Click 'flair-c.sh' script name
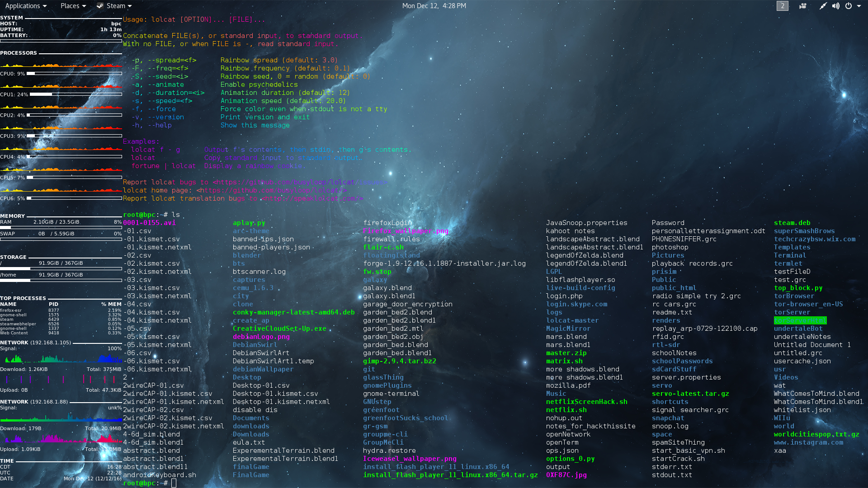This screenshot has height=488, width=868. coord(383,247)
